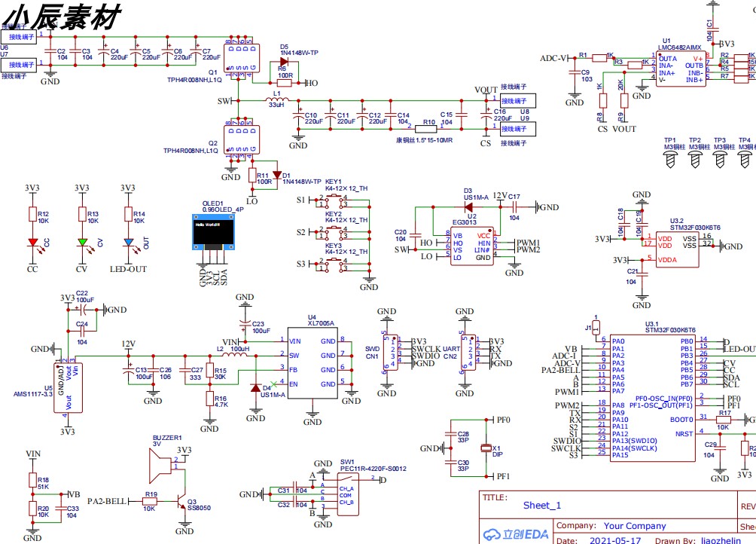Viewport: 756px width, 544px height.
Task: Click the KEY2 push-button switch symbol
Action: coord(333,231)
